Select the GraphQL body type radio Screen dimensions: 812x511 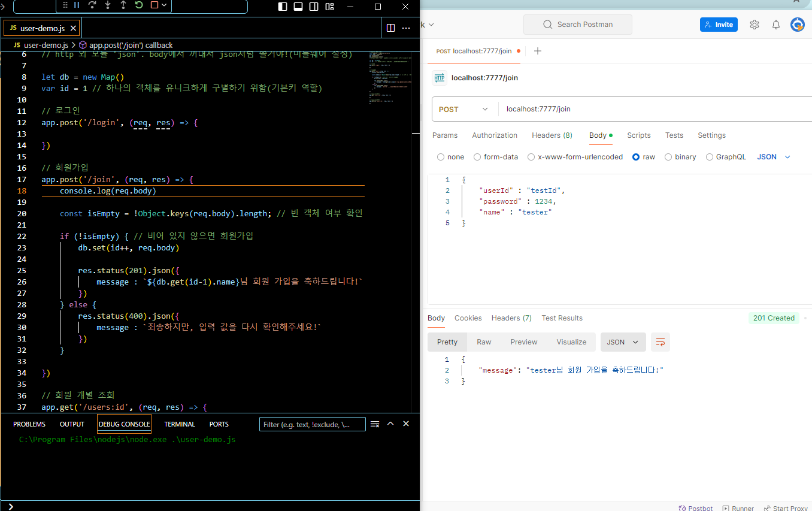point(710,157)
